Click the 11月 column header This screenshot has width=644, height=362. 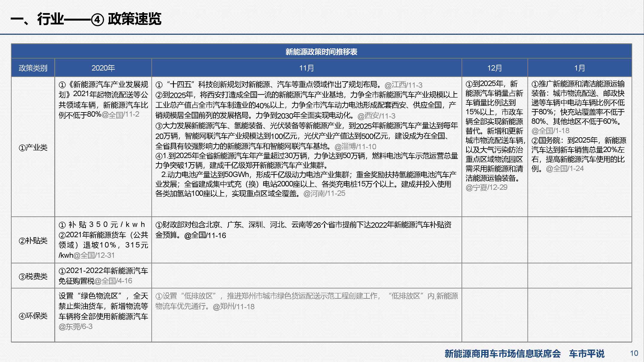coord(307,68)
